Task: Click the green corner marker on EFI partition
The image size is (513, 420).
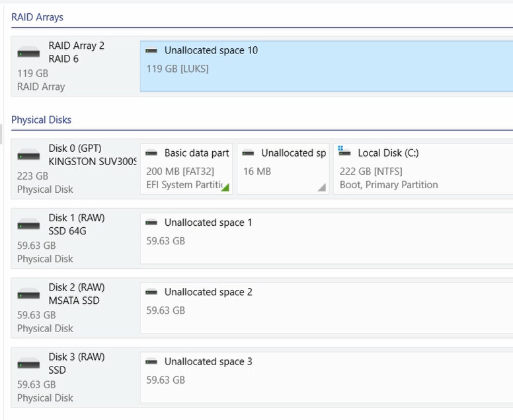Action: [225, 188]
